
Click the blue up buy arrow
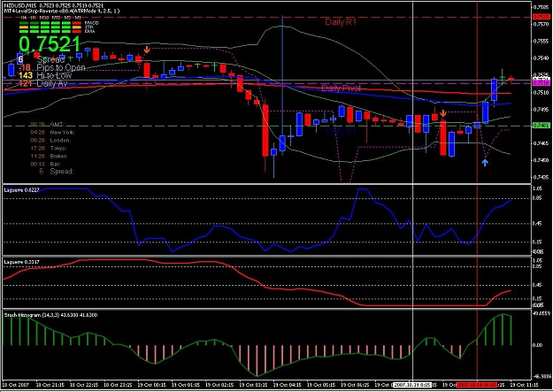click(x=485, y=162)
